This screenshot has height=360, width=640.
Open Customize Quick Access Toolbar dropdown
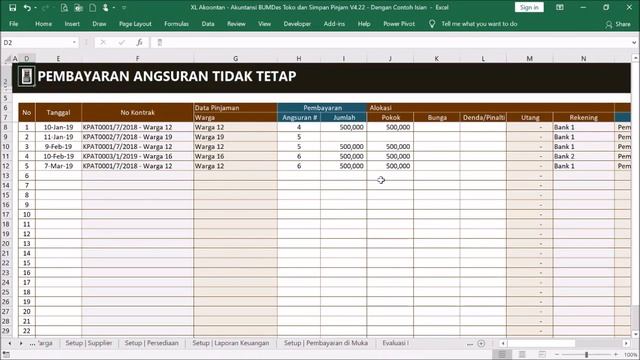[124, 7]
